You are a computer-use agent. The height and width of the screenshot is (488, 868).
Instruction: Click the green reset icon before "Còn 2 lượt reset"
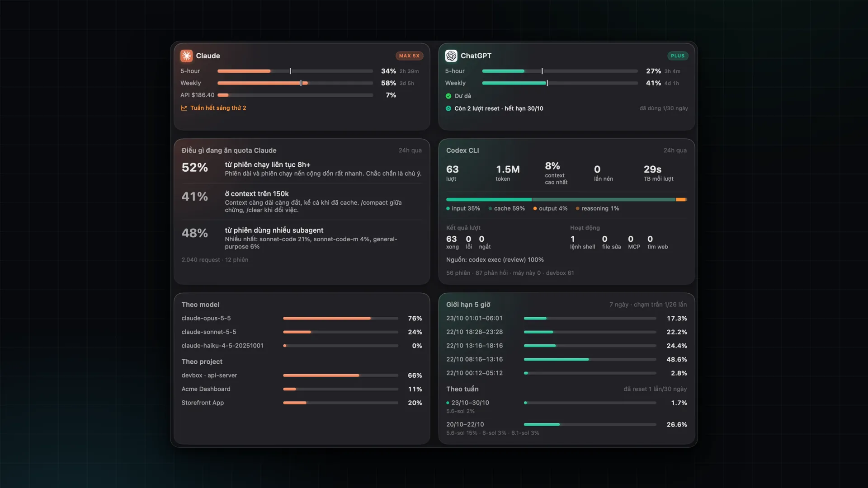pos(448,108)
